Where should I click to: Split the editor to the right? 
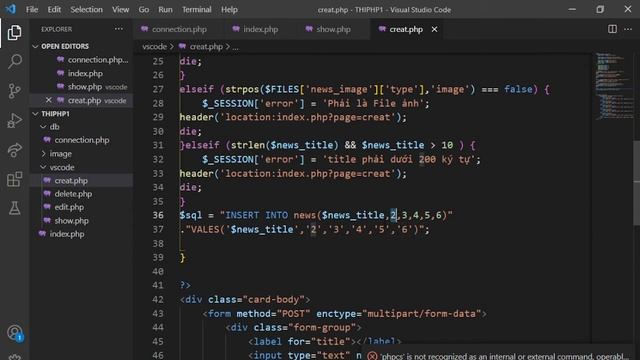click(612, 29)
